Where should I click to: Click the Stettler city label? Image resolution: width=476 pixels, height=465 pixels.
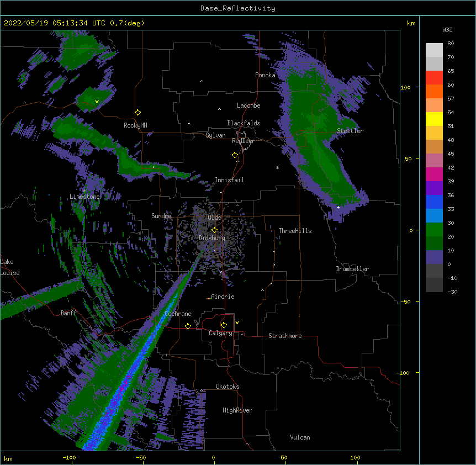point(350,131)
